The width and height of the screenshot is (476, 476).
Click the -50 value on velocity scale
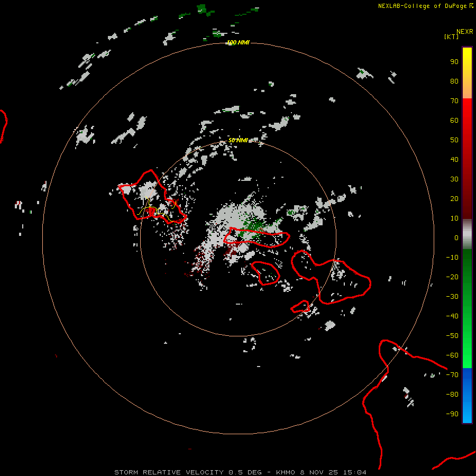tap(452, 336)
